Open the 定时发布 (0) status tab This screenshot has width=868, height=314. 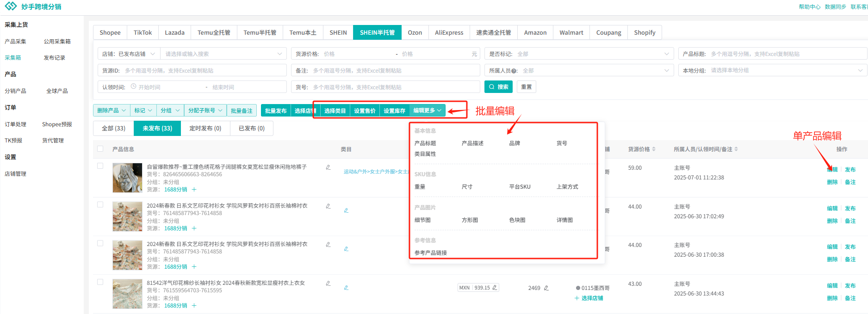tap(205, 128)
